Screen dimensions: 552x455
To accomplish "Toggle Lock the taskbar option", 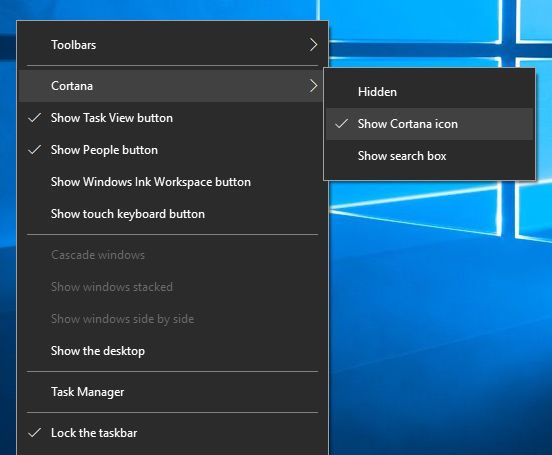I will coord(172,433).
